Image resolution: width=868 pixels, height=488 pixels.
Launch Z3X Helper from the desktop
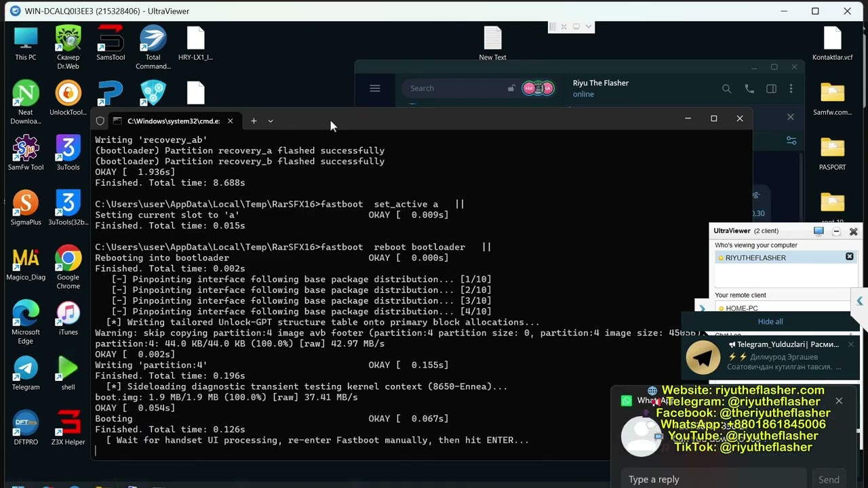[68, 428]
